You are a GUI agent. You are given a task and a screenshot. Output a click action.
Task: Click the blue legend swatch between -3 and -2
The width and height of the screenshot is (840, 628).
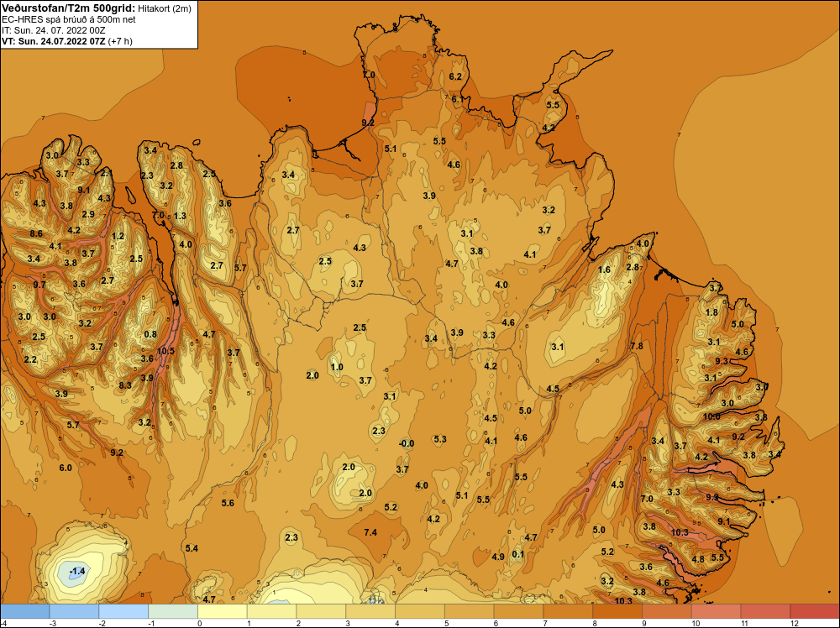pos(74,611)
